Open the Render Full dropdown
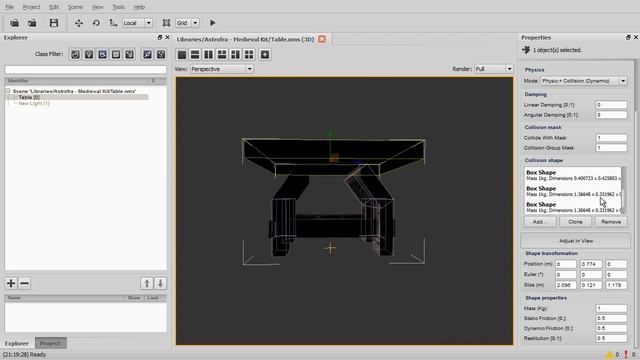 [x=493, y=69]
